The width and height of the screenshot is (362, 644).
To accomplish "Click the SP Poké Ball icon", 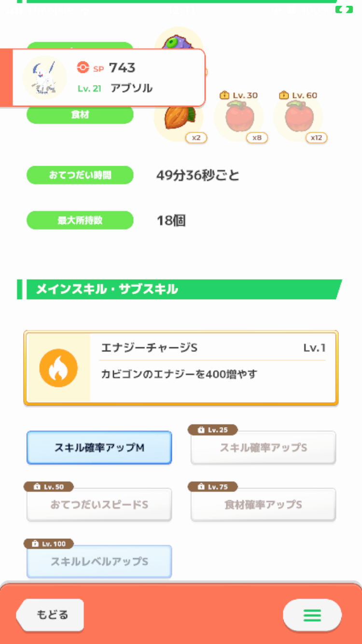I will 83,68.
